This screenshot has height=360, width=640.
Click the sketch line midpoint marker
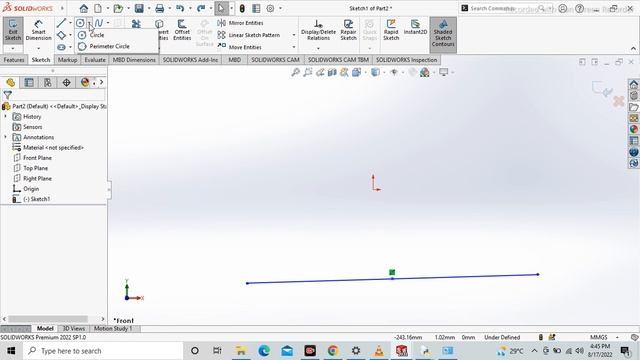click(x=392, y=279)
